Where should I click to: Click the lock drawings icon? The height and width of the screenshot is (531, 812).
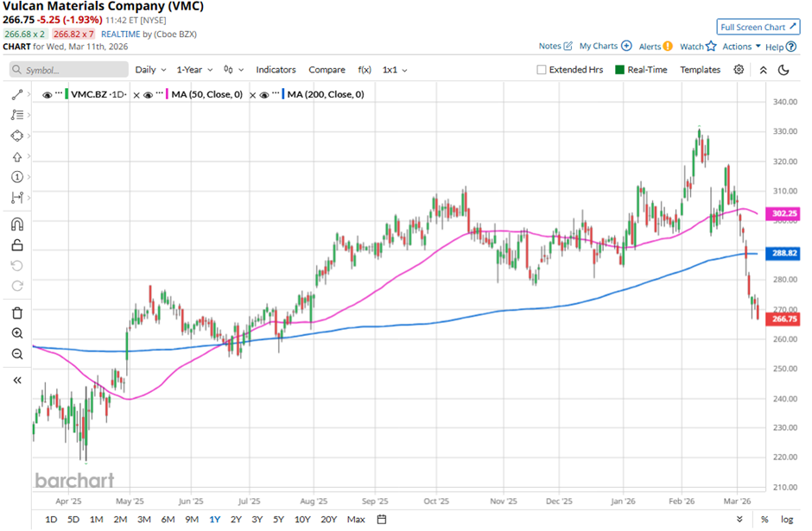(x=16, y=245)
